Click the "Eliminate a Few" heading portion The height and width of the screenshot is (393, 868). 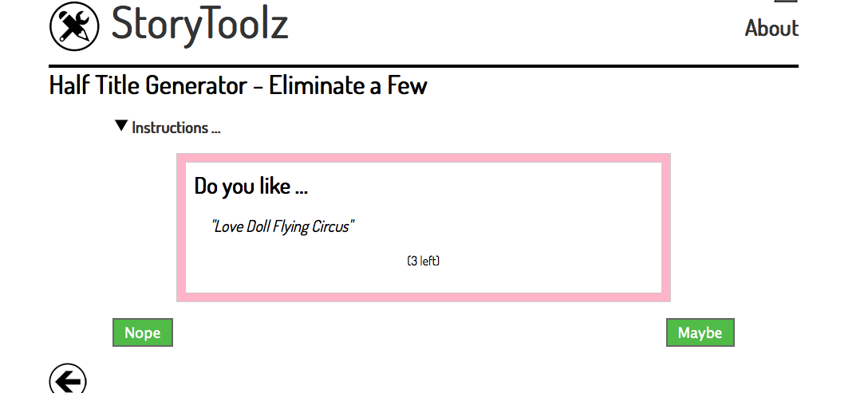(x=348, y=86)
